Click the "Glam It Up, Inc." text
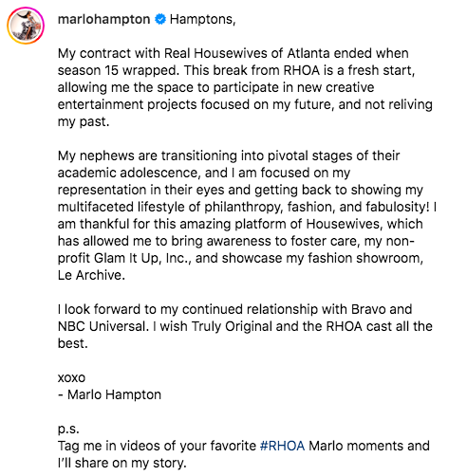This screenshot has width=467, height=476. 142,258
